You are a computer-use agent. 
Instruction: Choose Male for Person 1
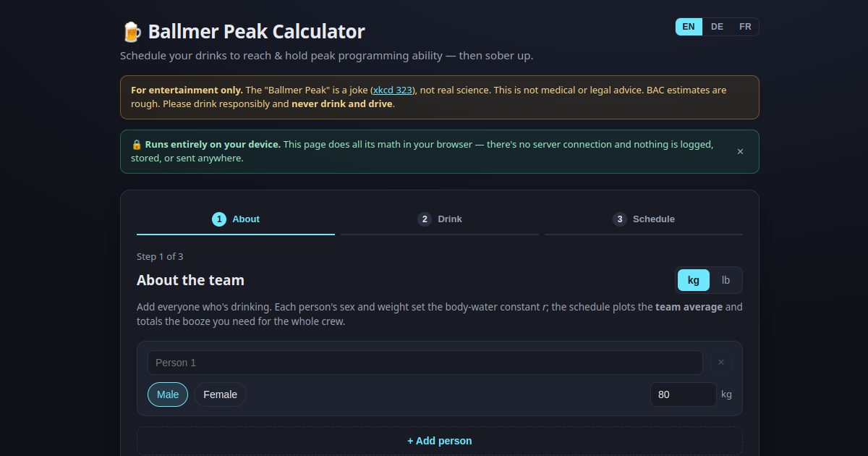168,394
